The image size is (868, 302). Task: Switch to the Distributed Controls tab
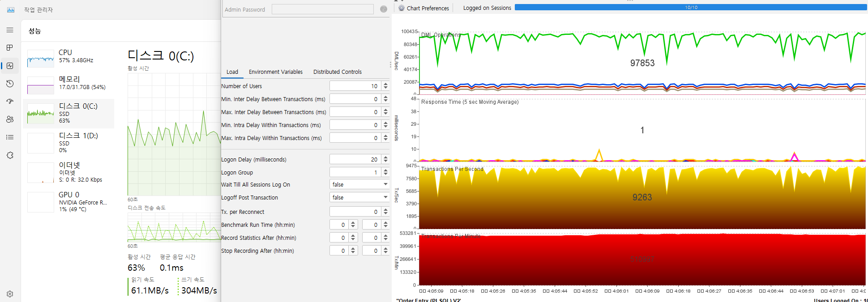click(x=337, y=72)
